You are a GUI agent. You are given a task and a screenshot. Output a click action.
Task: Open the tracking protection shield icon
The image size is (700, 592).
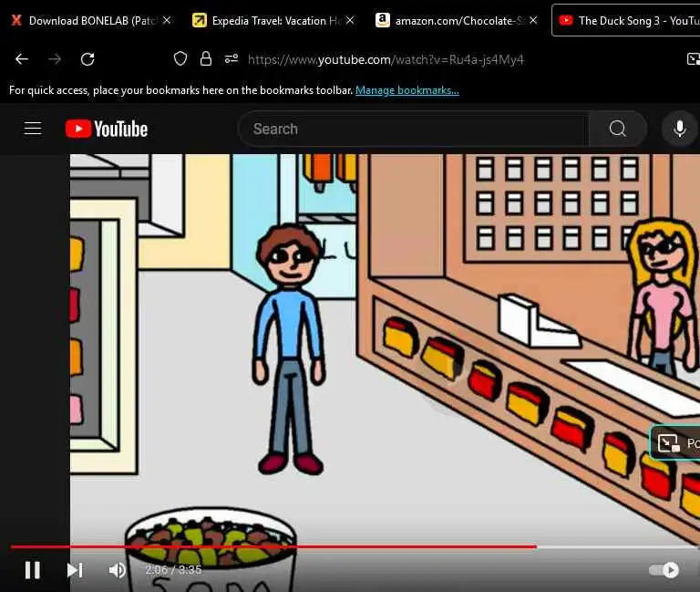pos(180,58)
